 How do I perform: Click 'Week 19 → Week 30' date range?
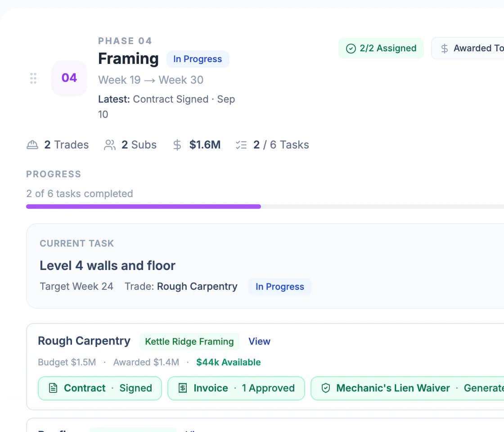coord(151,80)
